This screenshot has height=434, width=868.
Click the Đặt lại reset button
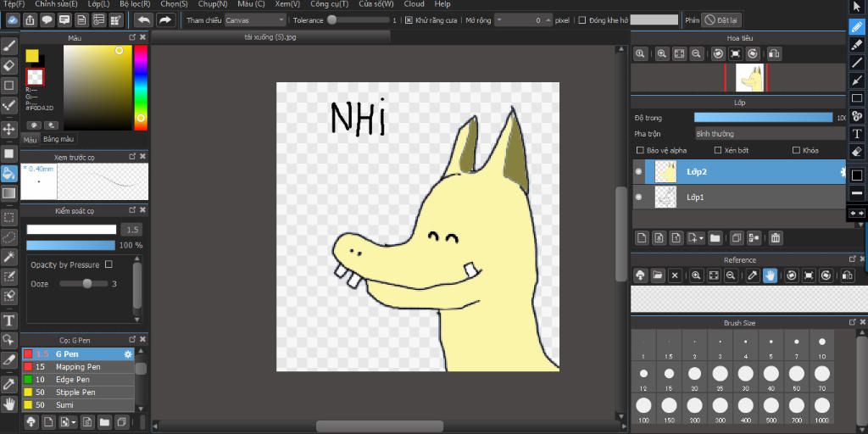pos(721,20)
